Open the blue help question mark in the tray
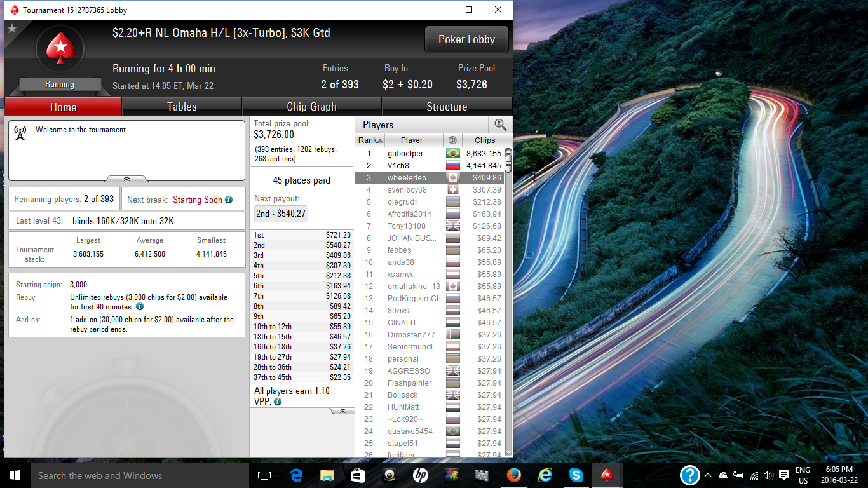Screen dimensions: 868x488 [x=690, y=475]
